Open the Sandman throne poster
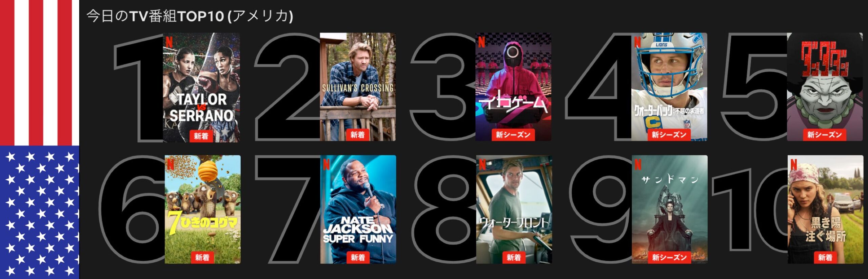Viewport: 868px width, 279px height. (x=670, y=210)
